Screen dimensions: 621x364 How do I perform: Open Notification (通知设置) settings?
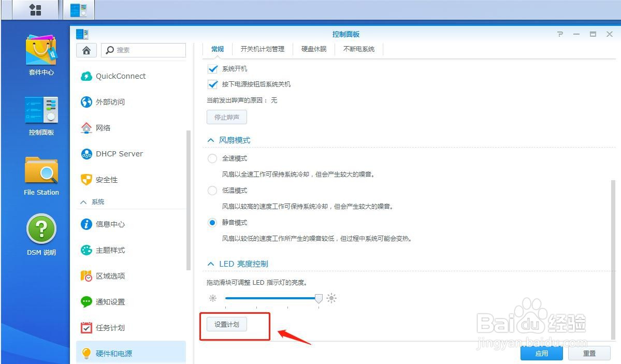[131, 302]
